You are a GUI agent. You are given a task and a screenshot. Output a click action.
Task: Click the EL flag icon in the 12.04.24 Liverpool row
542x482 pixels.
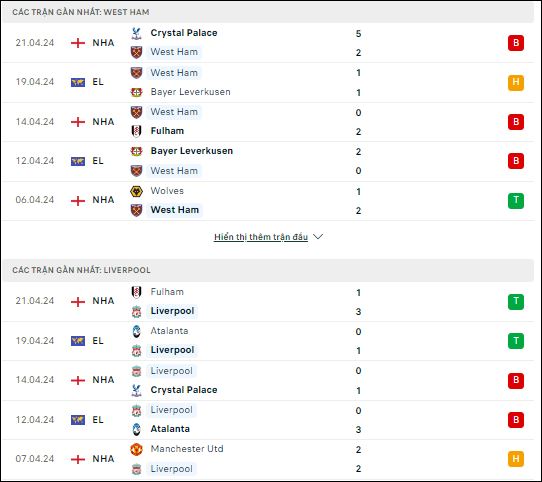coord(78,420)
